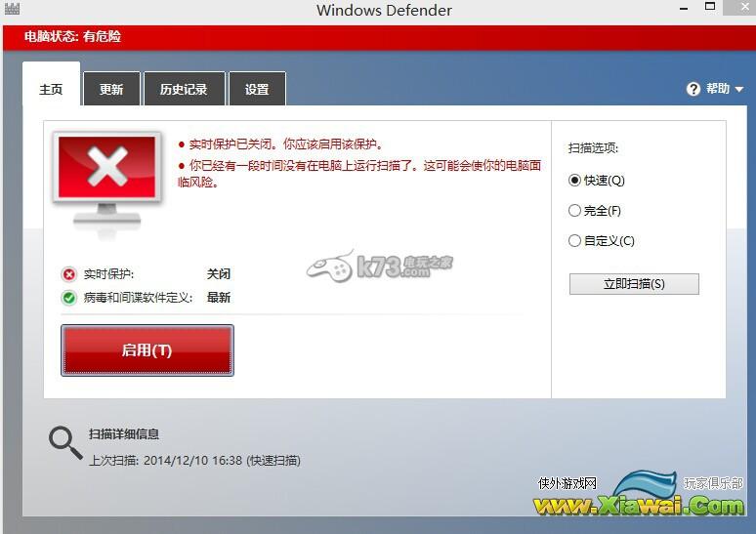Screen dimensions: 756x534
Task: Click the 实时保护: label
Action: pyautogui.click(x=108, y=274)
